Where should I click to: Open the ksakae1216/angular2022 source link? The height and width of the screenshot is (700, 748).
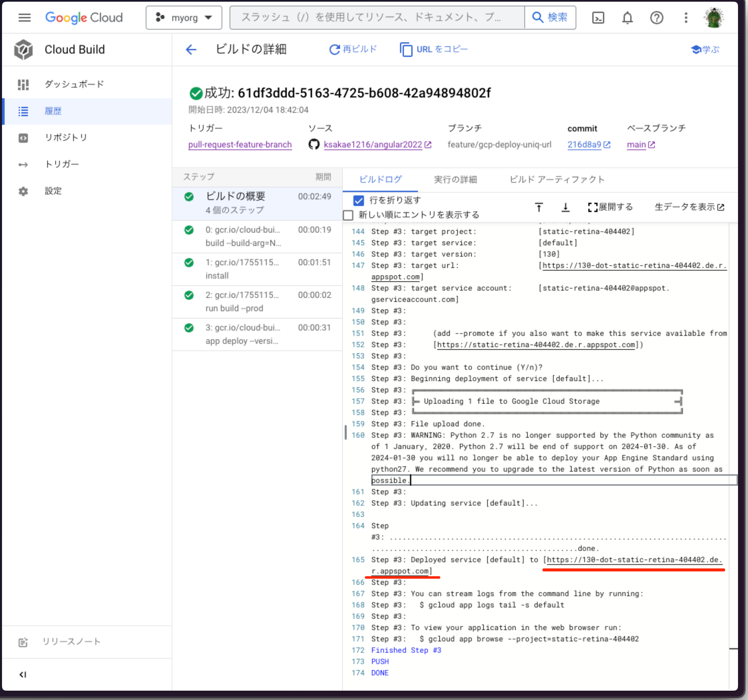372,144
